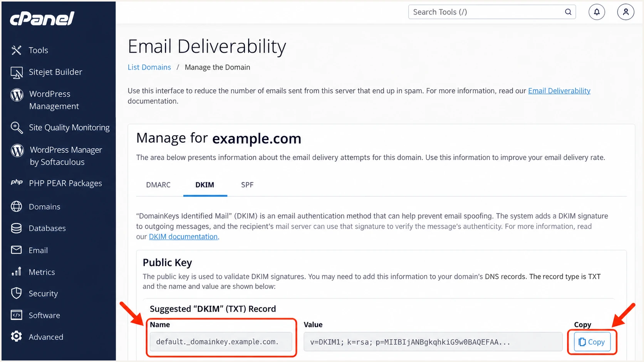Open the Email Deliverability documentation link
This screenshot has height=362, width=644.
click(559, 91)
